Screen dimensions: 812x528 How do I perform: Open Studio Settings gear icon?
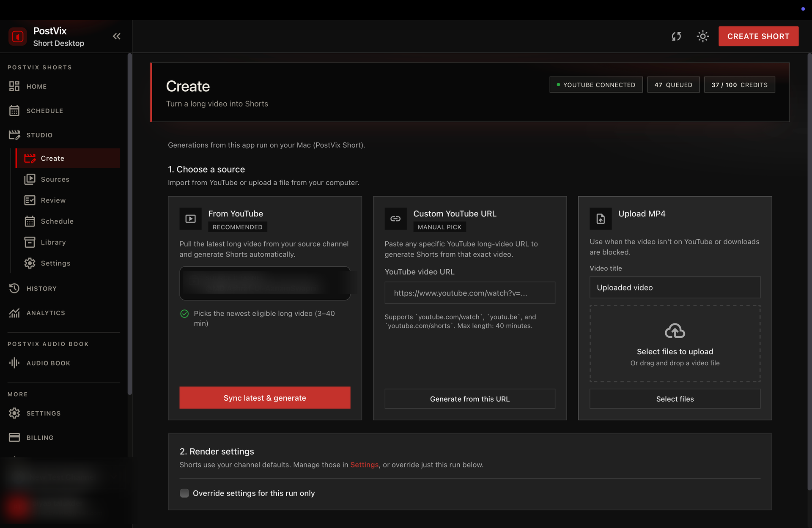click(30, 263)
